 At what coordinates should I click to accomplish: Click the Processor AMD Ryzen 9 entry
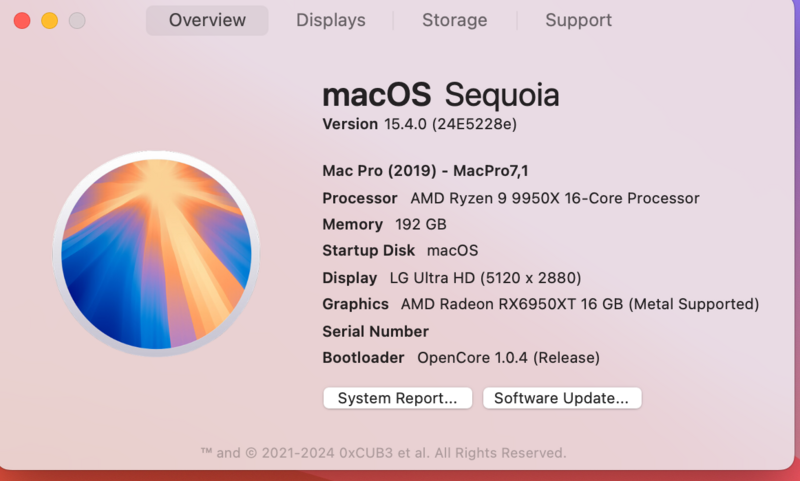click(510, 198)
